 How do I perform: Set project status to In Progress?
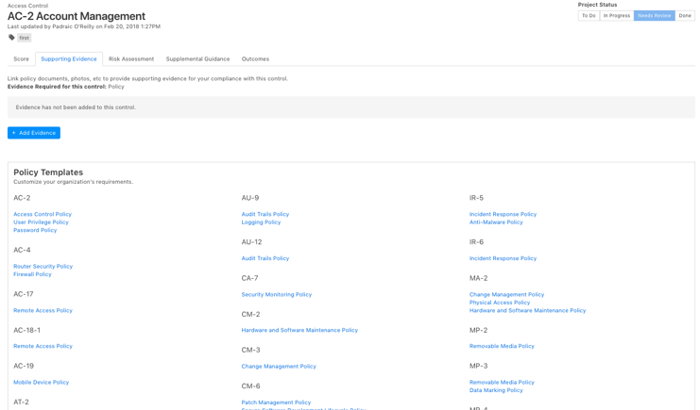click(x=616, y=16)
